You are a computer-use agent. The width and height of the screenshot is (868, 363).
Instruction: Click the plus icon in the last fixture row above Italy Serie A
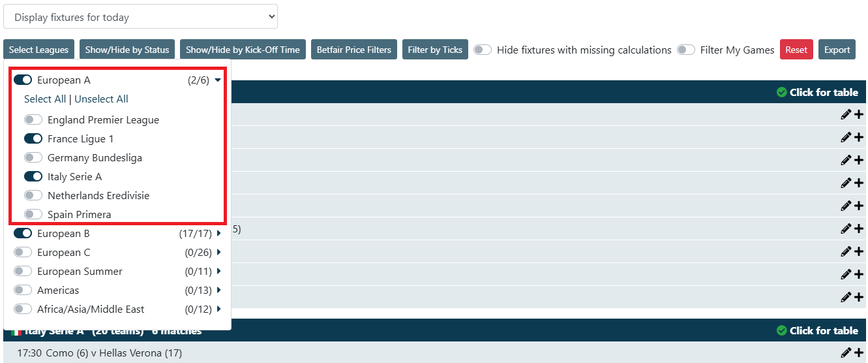click(858, 297)
